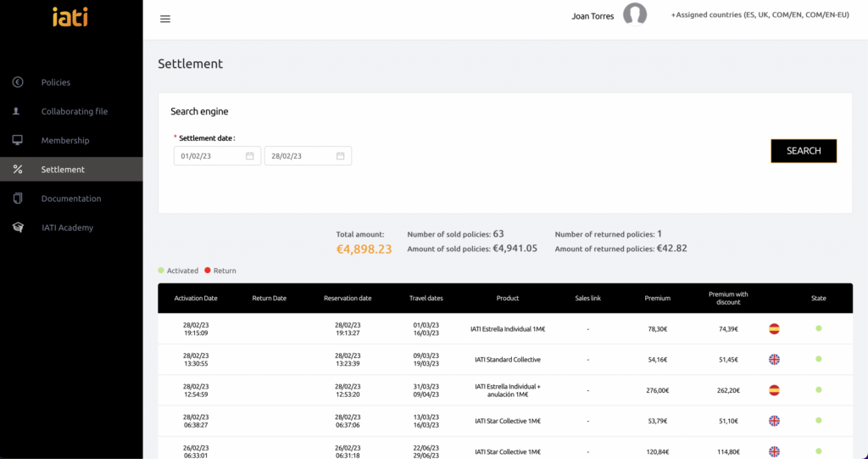
Task: Click the Joan Torres profile avatar
Action: pos(635,15)
